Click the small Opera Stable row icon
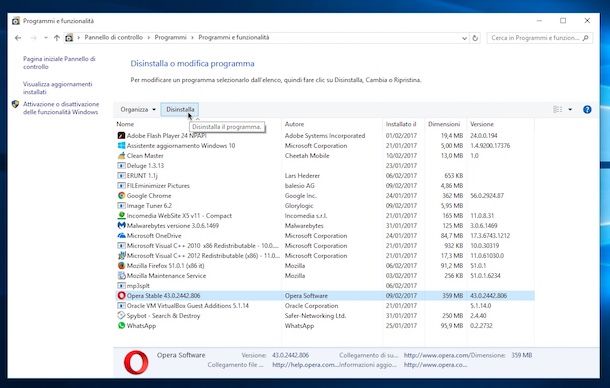 [x=121, y=295]
